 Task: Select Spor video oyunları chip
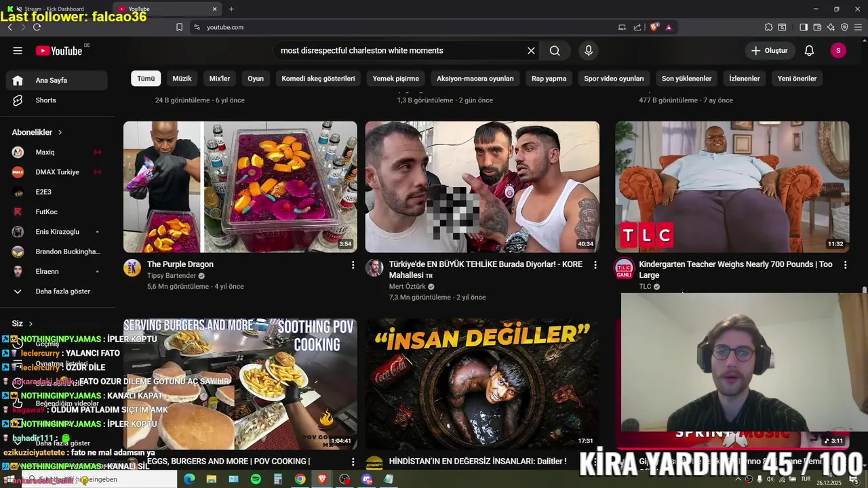[614, 79]
